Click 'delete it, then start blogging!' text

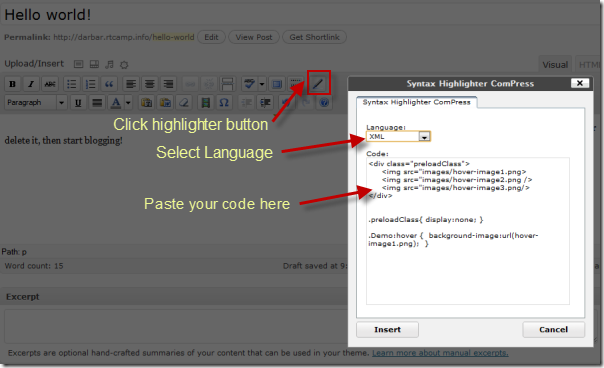tap(64, 141)
